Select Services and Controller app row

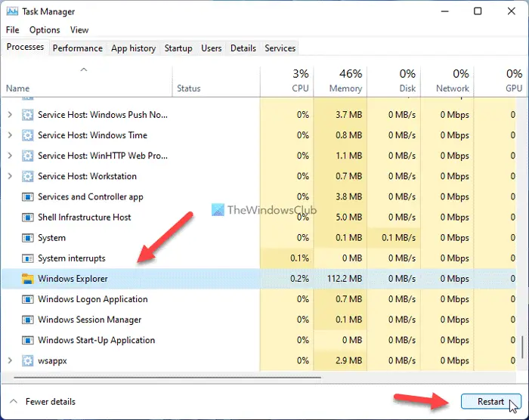pos(258,196)
